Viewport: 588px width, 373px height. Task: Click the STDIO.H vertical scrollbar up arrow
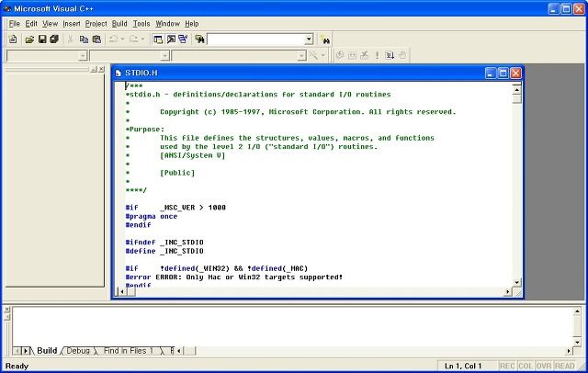pyautogui.click(x=516, y=90)
